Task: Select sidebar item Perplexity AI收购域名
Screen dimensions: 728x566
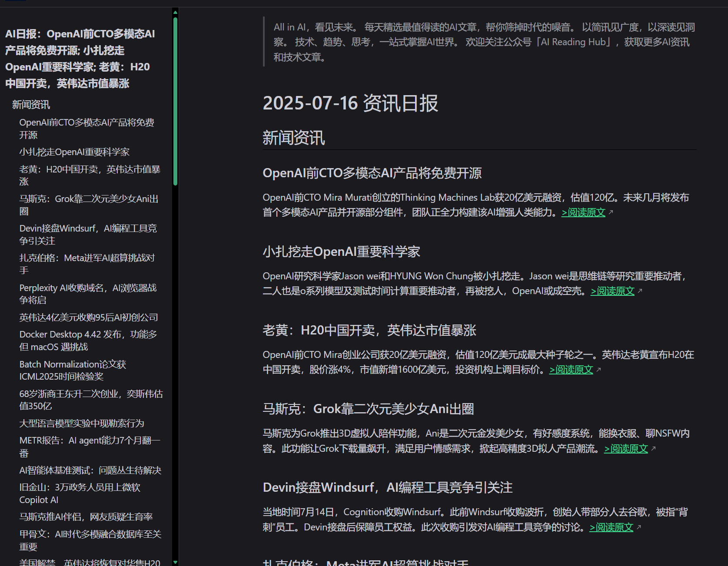Action: 88,294
